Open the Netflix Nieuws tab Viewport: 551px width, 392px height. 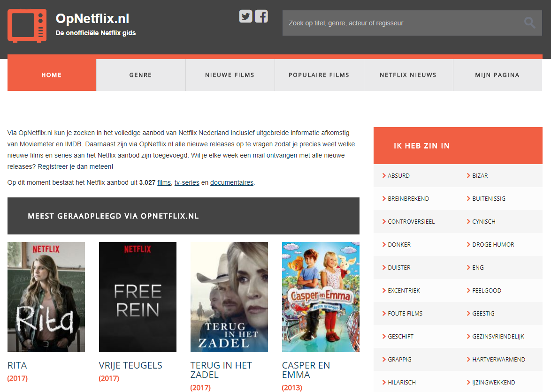tap(408, 75)
